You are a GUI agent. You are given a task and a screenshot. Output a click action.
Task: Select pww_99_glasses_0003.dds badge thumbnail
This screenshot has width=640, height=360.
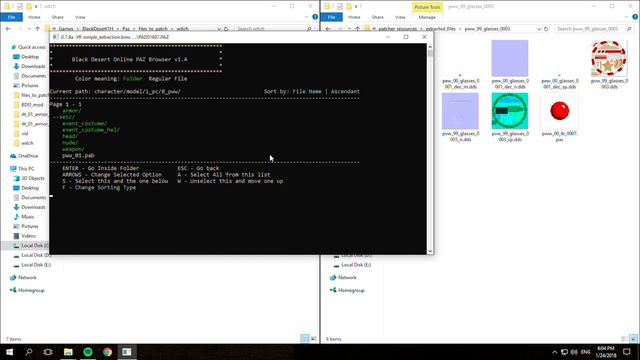click(609, 58)
